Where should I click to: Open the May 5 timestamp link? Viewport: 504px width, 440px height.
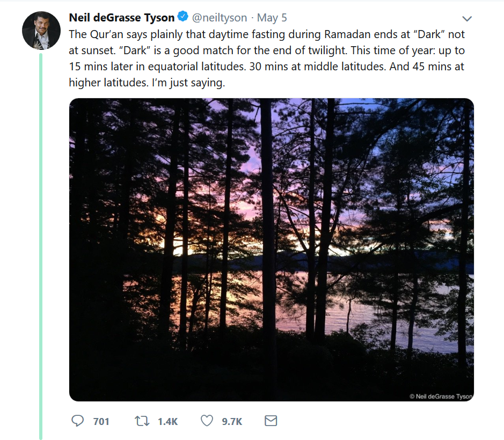coord(272,17)
